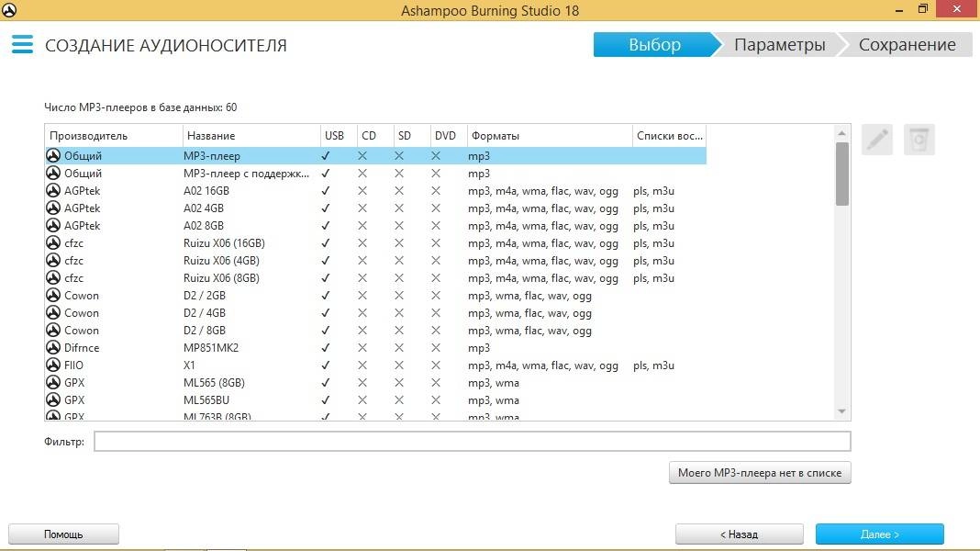Switch to the Выбор step tab
This screenshot has width=980, height=551.
[654, 44]
